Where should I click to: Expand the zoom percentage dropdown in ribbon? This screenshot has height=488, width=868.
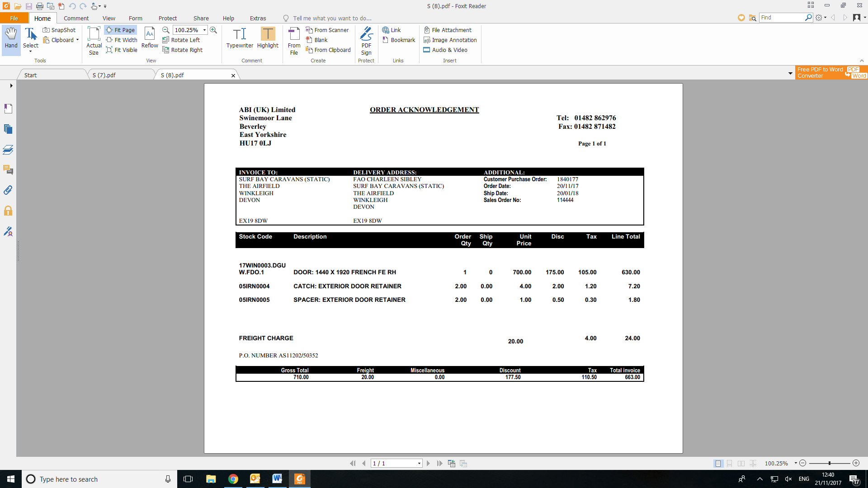pyautogui.click(x=205, y=30)
